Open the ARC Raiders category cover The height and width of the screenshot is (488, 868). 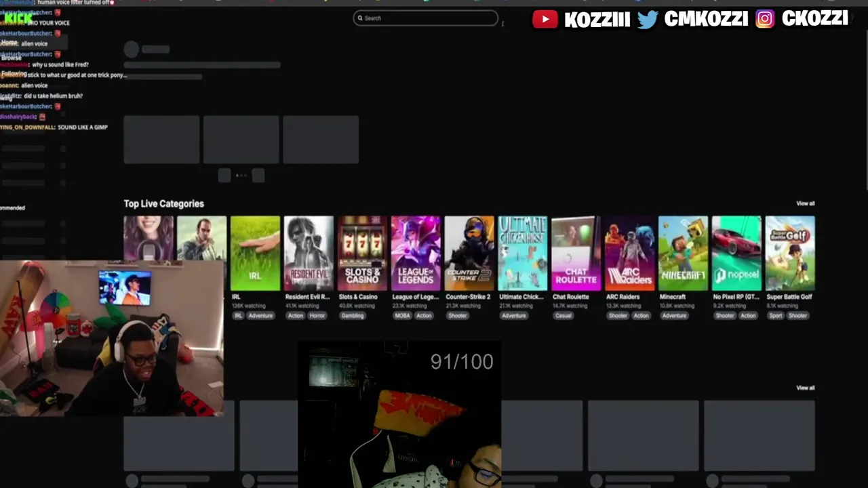tap(630, 253)
